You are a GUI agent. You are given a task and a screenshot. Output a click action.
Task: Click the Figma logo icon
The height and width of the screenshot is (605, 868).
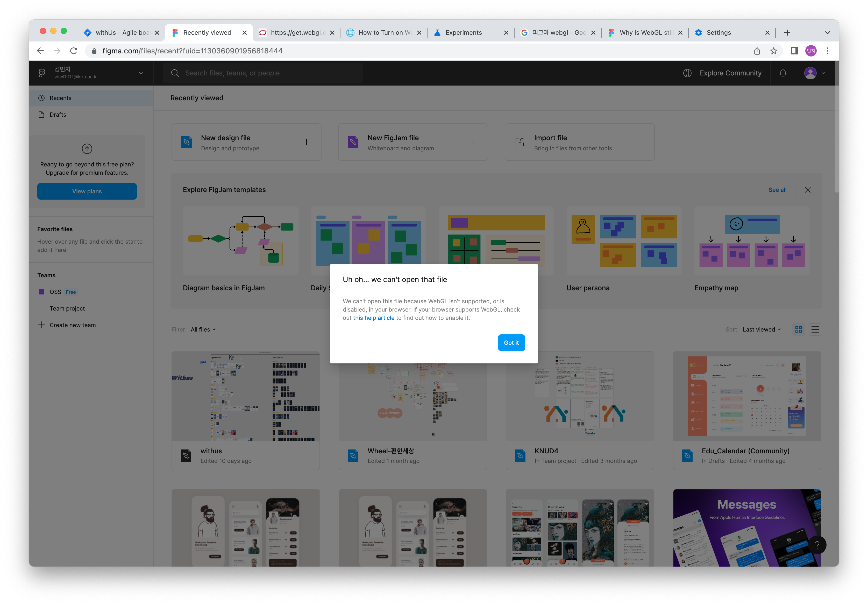tap(42, 73)
